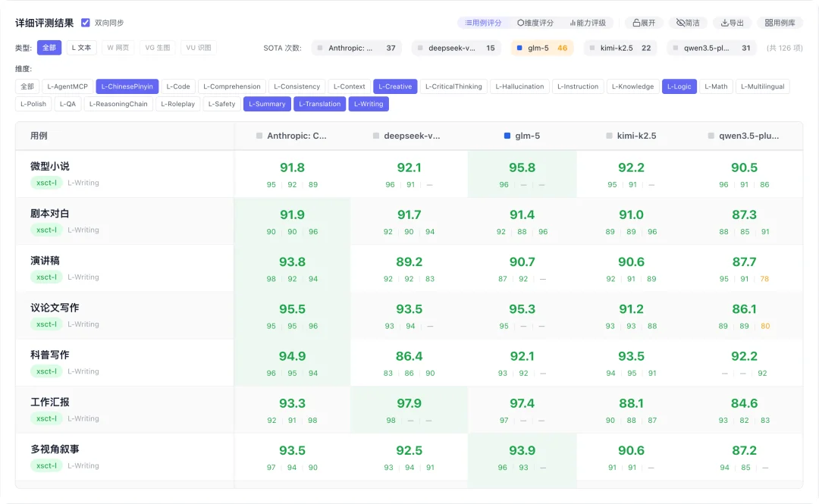The width and height of the screenshot is (819, 504).
Task: Toggle the 双向同步 checkbox
Action: tap(86, 23)
